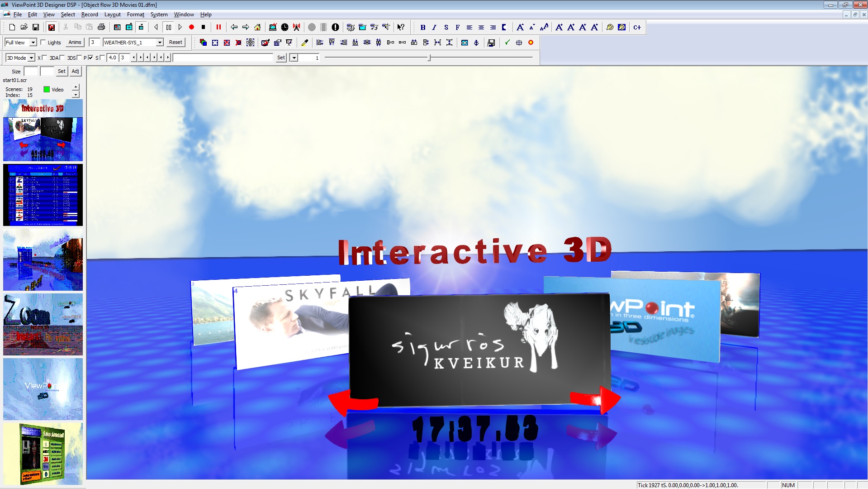
Task: Click the first Size input field
Action: coord(31,72)
